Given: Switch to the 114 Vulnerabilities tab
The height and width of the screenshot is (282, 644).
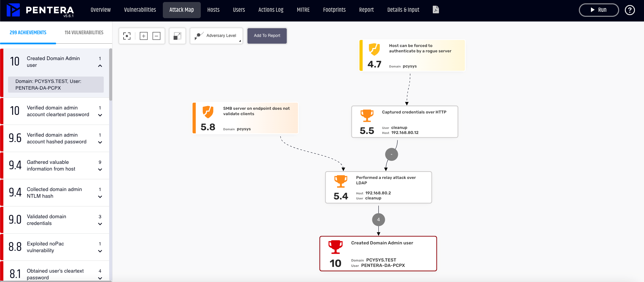Looking at the screenshot, I should tap(84, 33).
